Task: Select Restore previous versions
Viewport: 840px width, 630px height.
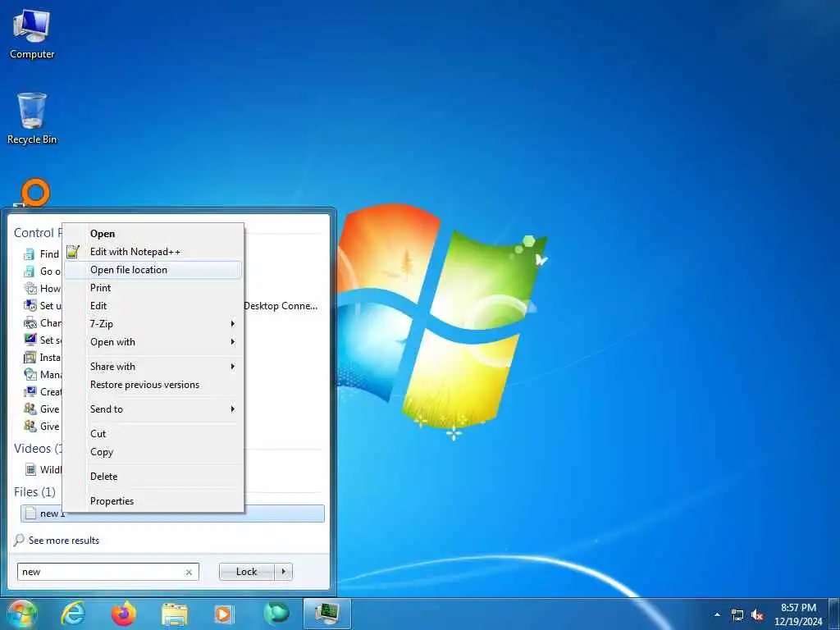Action: point(153,385)
